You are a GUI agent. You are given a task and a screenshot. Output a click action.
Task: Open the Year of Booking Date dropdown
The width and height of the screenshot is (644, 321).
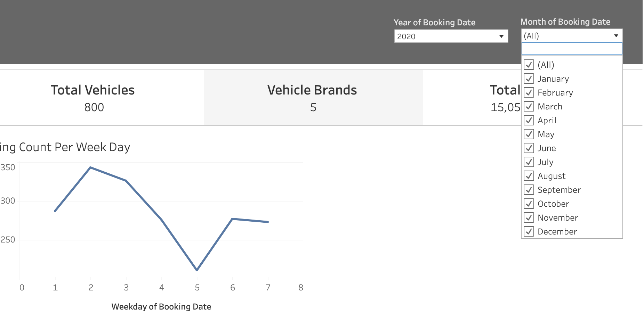[x=451, y=36]
